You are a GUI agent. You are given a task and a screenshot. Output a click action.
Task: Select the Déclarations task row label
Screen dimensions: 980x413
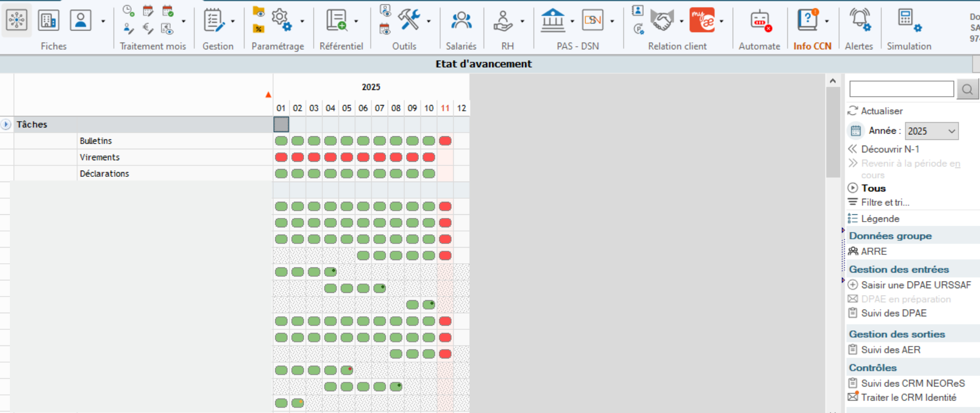tap(104, 174)
